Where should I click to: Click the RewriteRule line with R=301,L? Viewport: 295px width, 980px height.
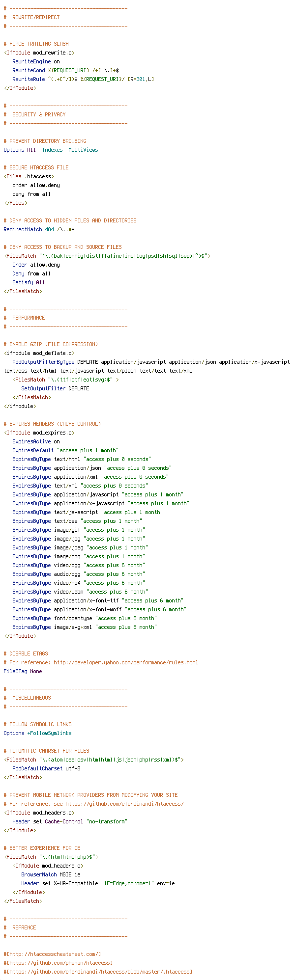(x=83, y=79)
